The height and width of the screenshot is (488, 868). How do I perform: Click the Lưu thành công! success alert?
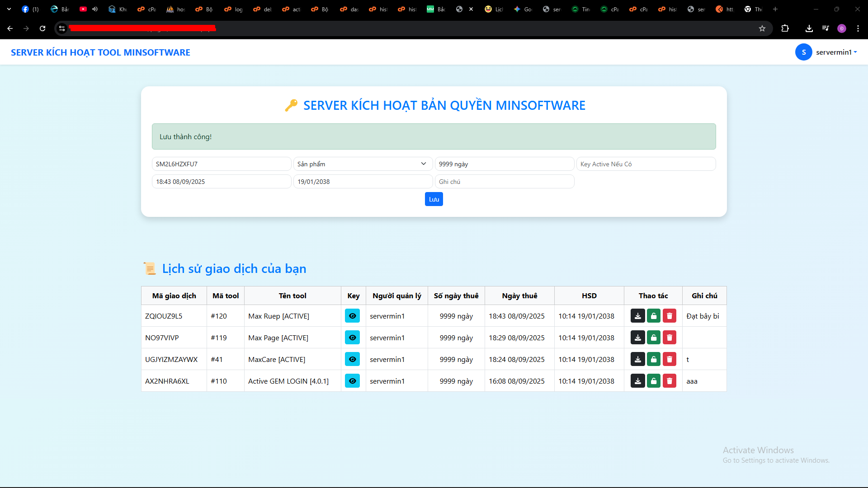pos(434,136)
